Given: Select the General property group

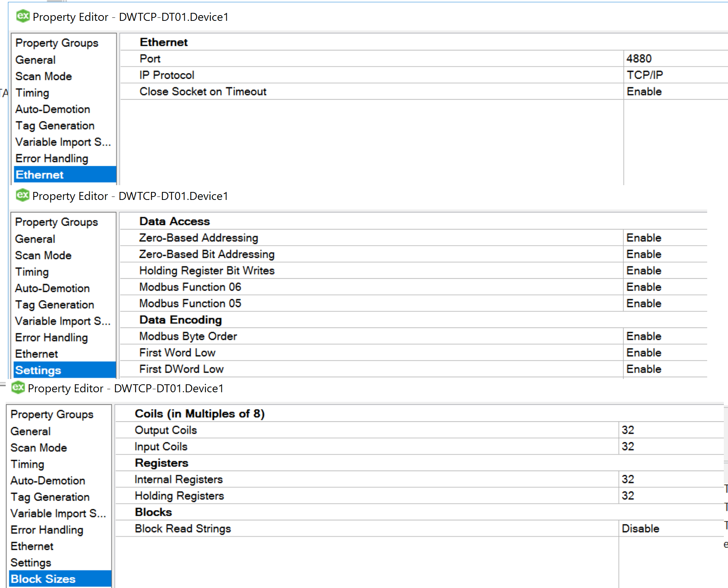Looking at the screenshot, I should pos(35,60).
